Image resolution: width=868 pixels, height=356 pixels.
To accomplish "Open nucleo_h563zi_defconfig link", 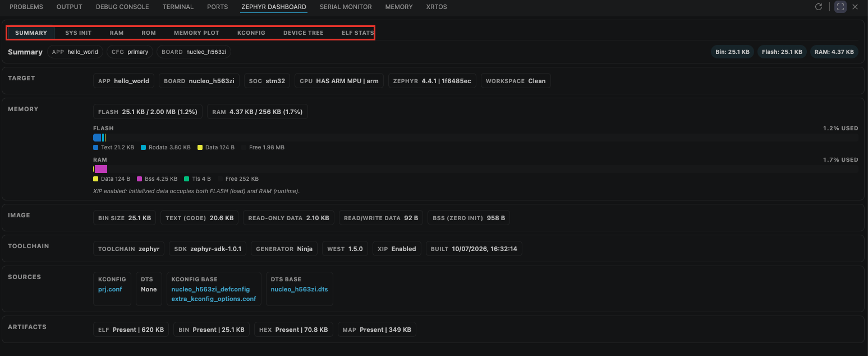I will pyautogui.click(x=210, y=289).
